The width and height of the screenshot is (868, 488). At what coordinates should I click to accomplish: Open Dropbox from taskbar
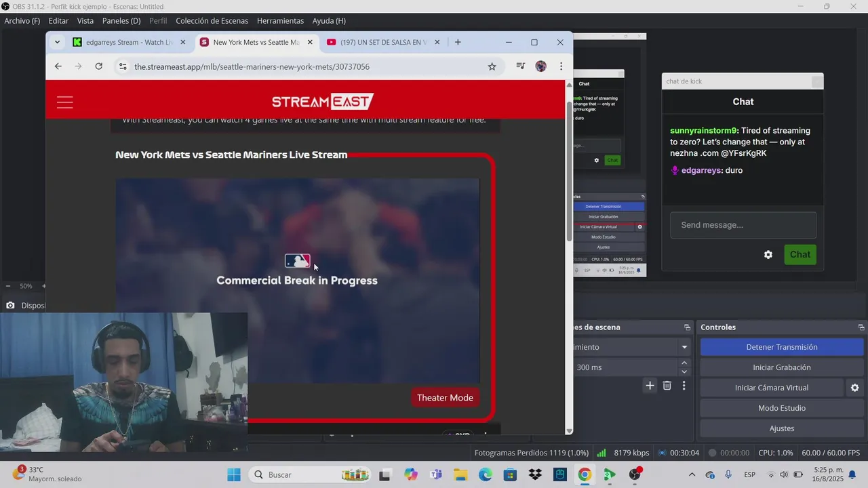coord(535,474)
